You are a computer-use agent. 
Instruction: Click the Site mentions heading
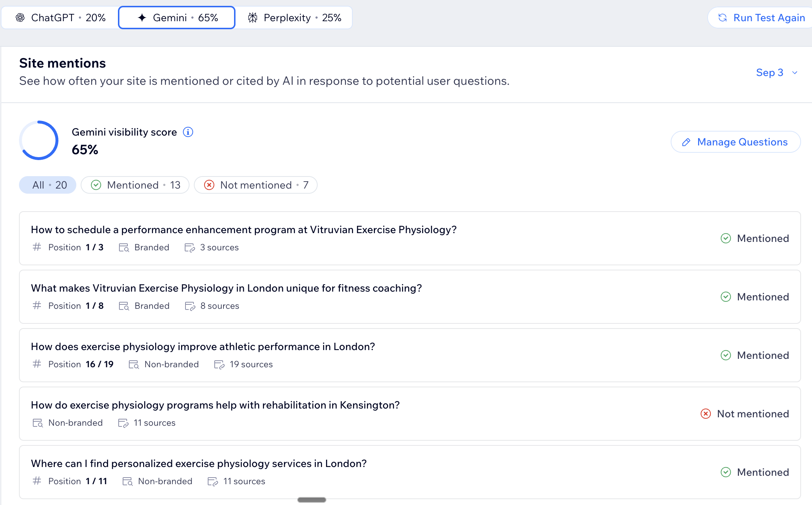click(62, 63)
